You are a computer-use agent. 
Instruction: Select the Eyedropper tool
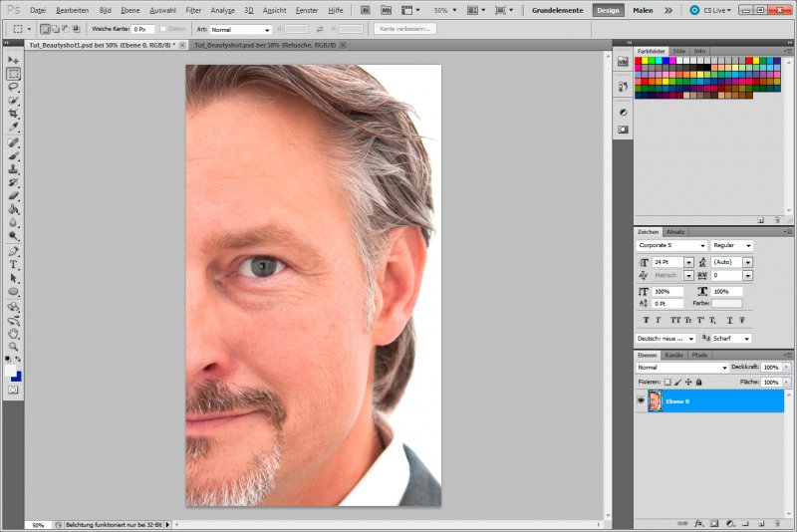click(13, 128)
